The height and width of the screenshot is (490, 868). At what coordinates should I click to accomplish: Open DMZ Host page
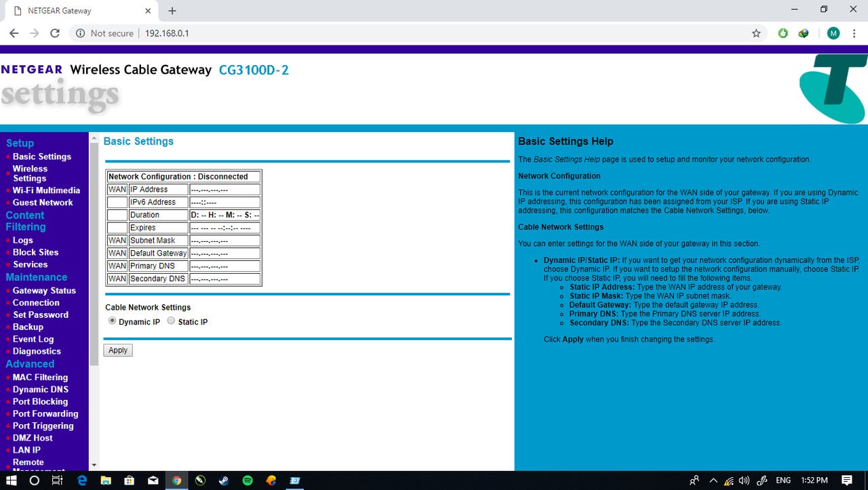coord(33,438)
